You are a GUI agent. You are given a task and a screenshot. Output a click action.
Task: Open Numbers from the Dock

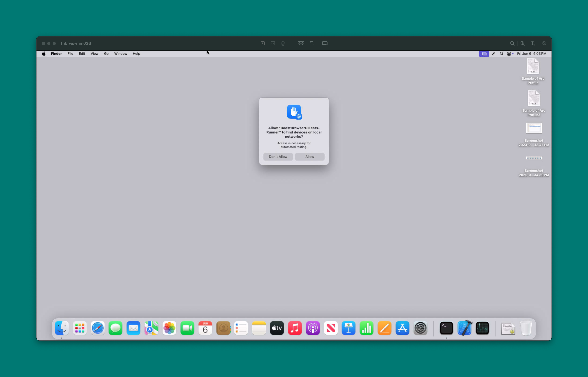367,328
